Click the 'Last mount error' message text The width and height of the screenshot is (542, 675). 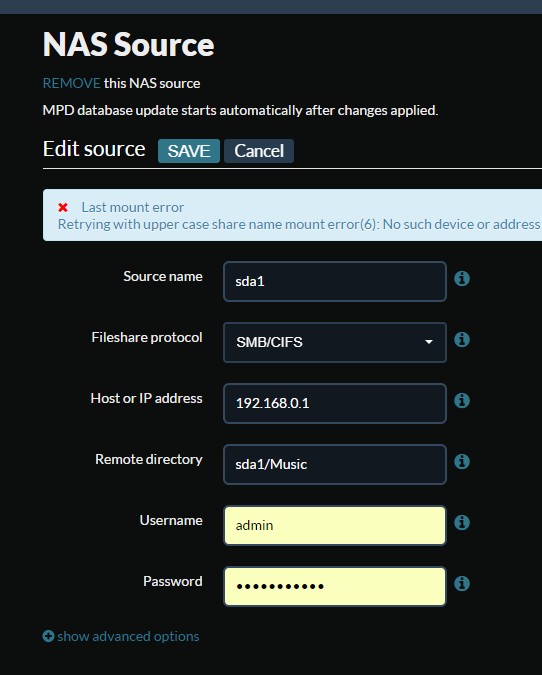[x=133, y=207]
